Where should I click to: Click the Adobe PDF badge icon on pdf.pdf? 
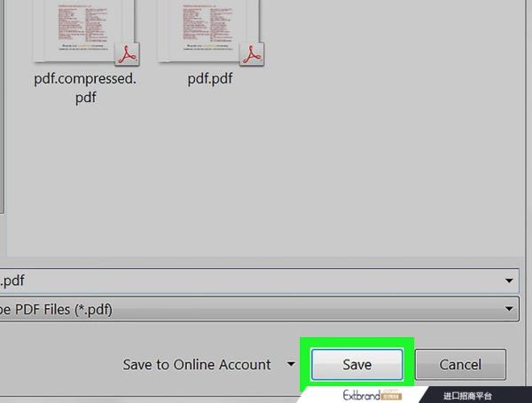(x=252, y=53)
